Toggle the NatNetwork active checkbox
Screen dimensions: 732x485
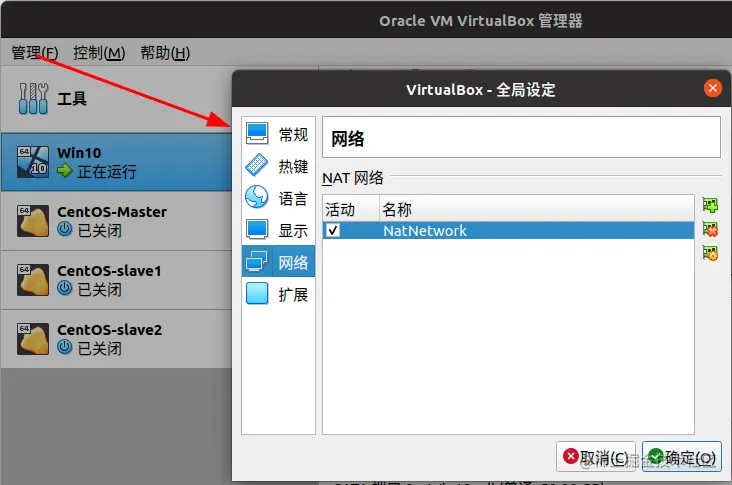pos(333,231)
